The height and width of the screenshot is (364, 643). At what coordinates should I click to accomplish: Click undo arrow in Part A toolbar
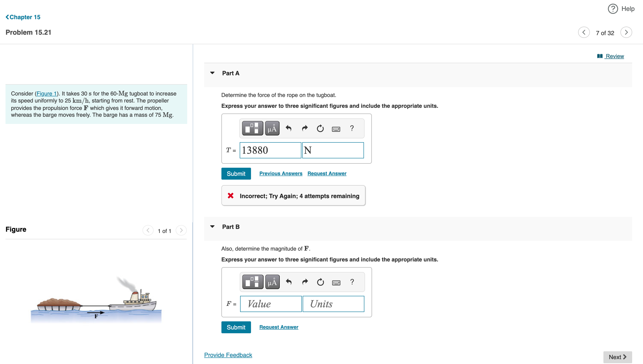point(288,128)
